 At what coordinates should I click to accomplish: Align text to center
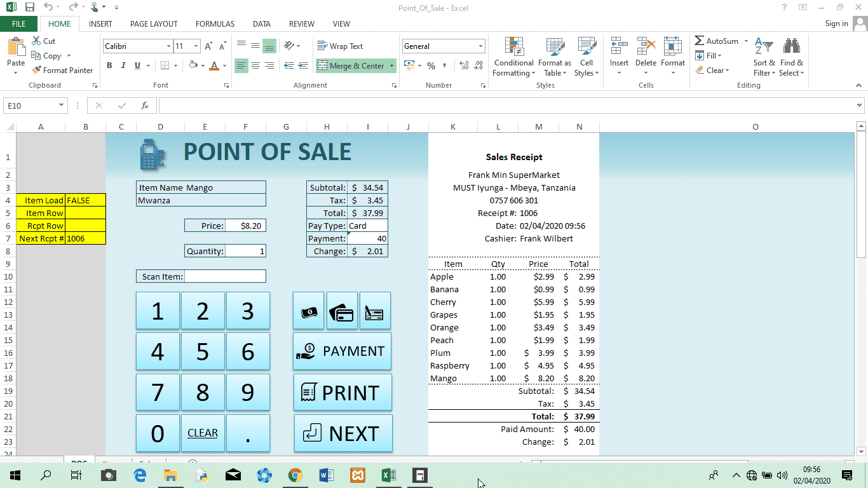(x=255, y=65)
